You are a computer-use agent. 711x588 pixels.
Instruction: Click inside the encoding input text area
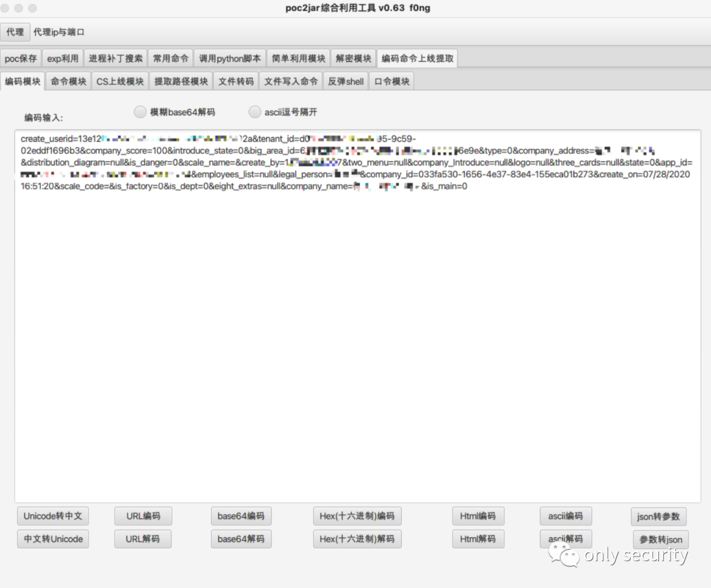[357, 316]
